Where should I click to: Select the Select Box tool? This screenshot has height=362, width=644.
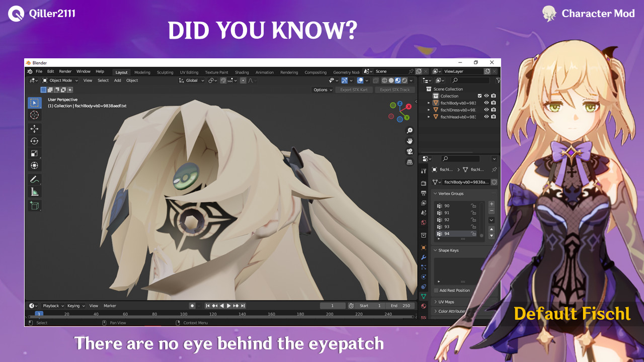34,103
